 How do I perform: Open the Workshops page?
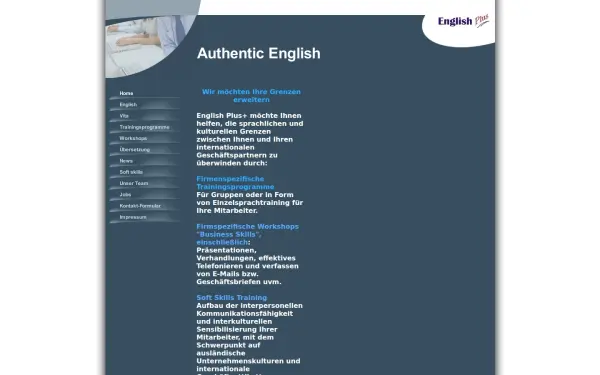pyautogui.click(x=144, y=138)
